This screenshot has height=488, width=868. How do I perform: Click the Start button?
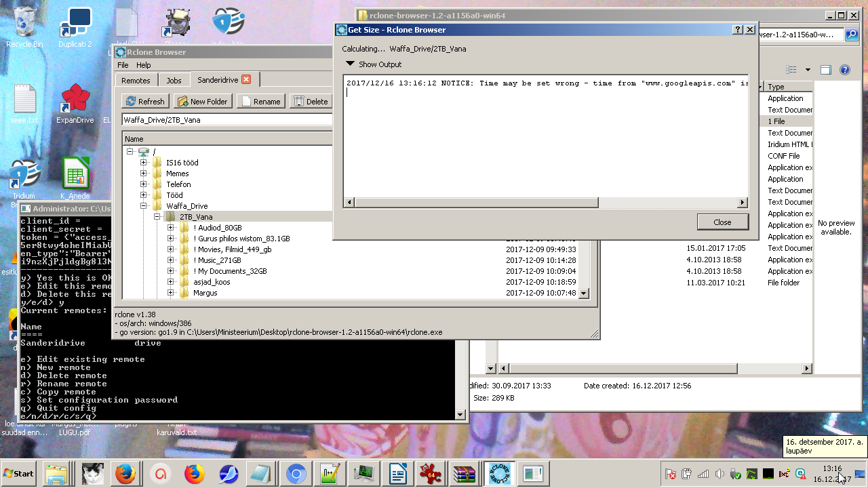coord(19,474)
